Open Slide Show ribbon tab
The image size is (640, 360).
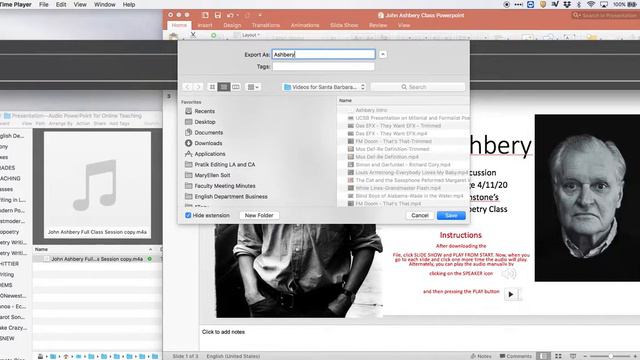pos(344,25)
